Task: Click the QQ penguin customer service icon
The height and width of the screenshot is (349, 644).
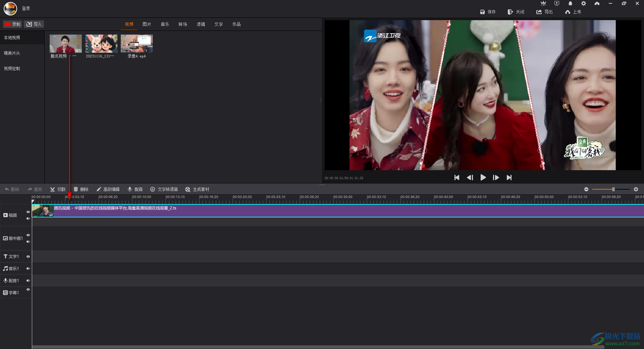Action: [570, 3]
